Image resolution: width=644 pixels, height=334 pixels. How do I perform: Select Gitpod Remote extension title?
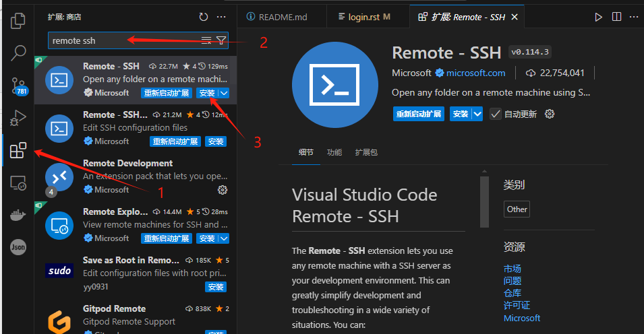click(114, 308)
